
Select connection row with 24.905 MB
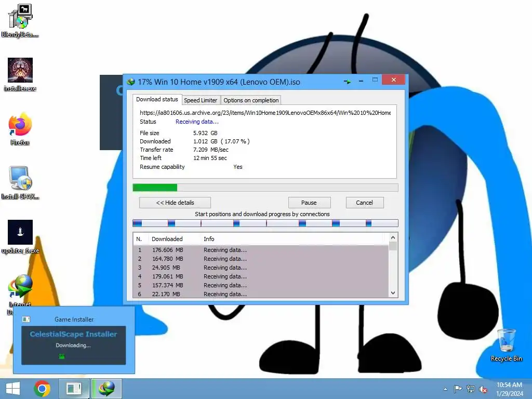pos(261,268)
